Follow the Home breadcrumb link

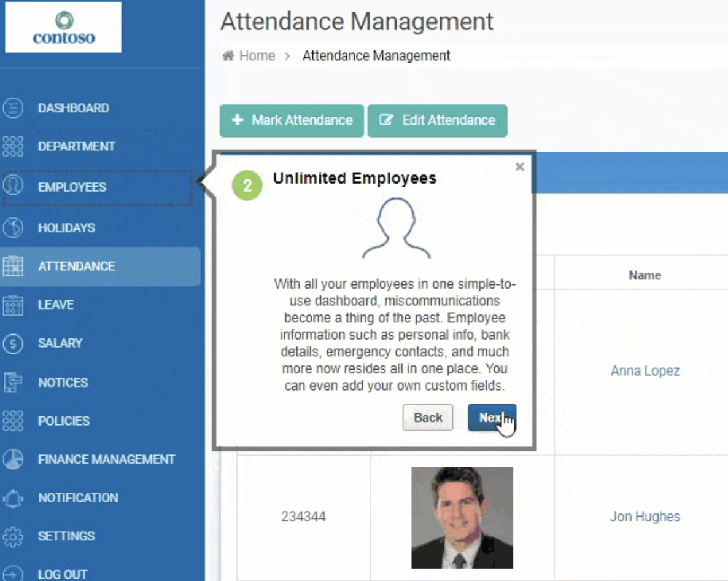click(257, 56)
